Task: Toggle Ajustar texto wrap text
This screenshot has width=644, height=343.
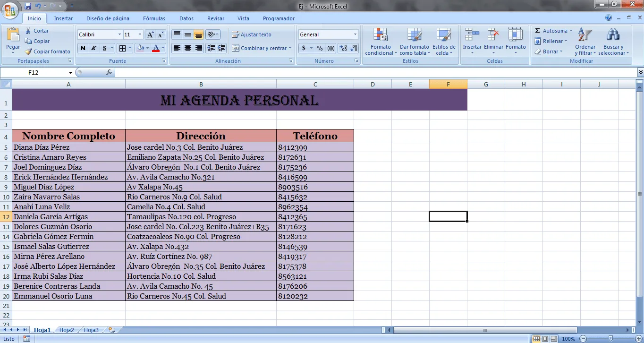Action: (x=252, y=34)
